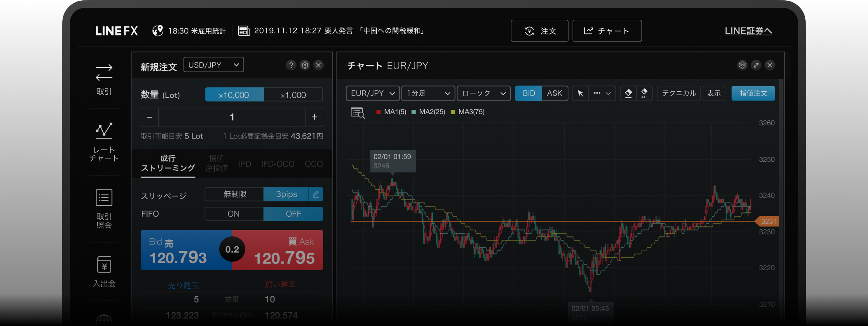Turn FIFO OFF
The image size is (868, 326).
[x=293, y=214]
